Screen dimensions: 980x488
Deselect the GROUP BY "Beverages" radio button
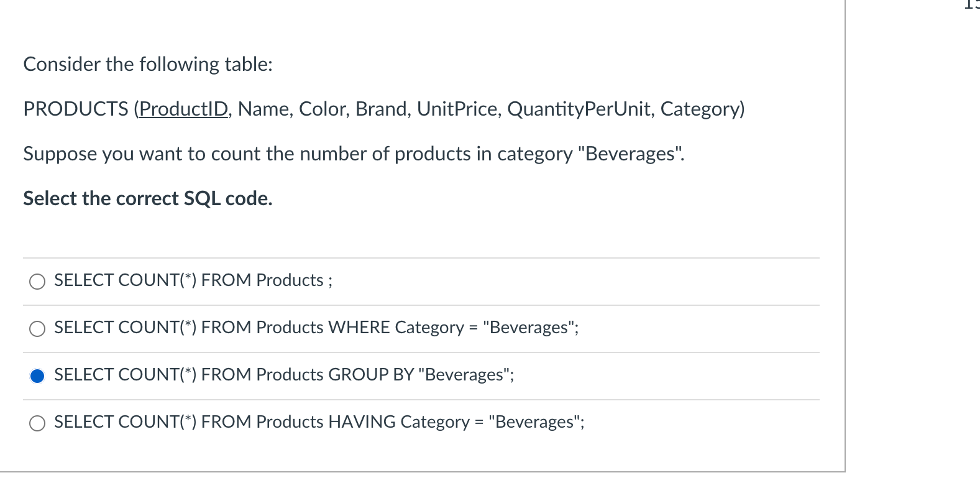[x=37, y=375]
